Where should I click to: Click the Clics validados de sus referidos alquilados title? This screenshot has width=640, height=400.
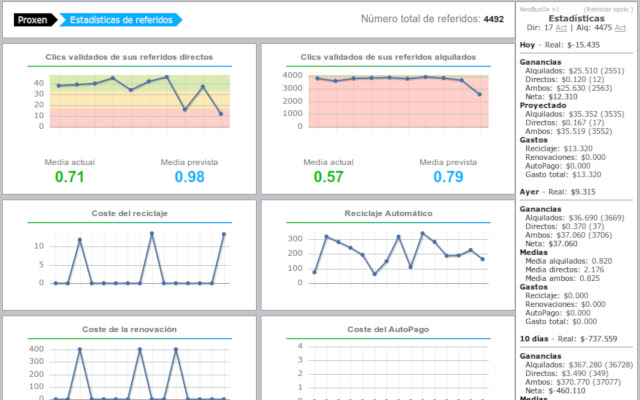point(388,57)
